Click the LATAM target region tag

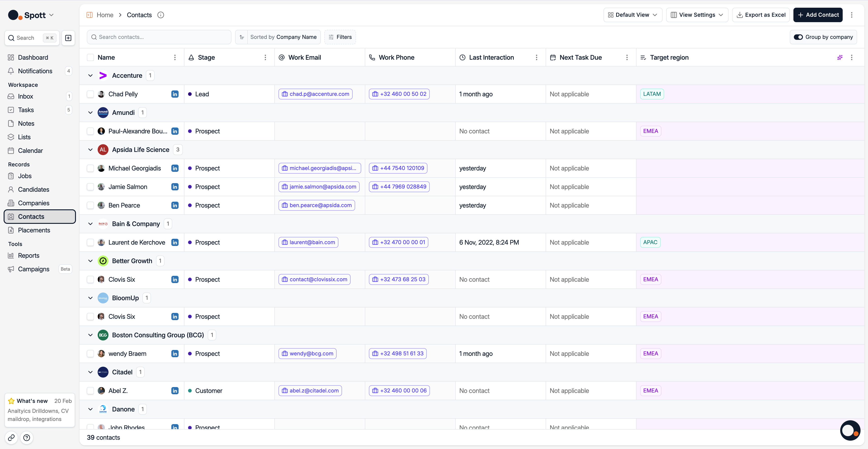(x=652, y=94)
